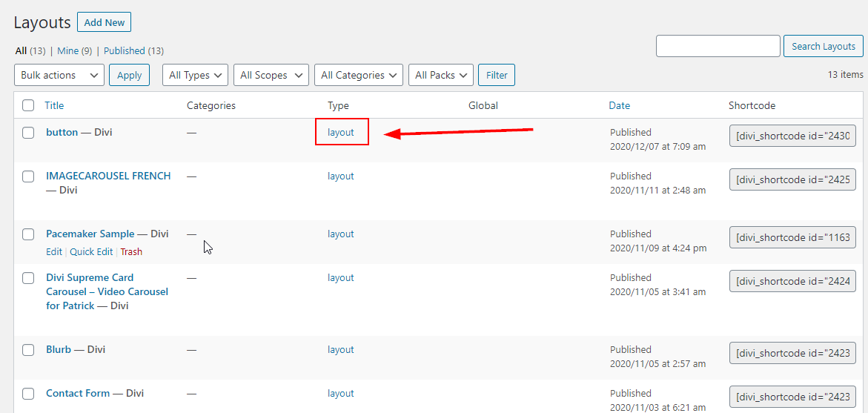Focus the layout search input field
The height and width of the screenshot is (413, 868).
pos(718,46)
